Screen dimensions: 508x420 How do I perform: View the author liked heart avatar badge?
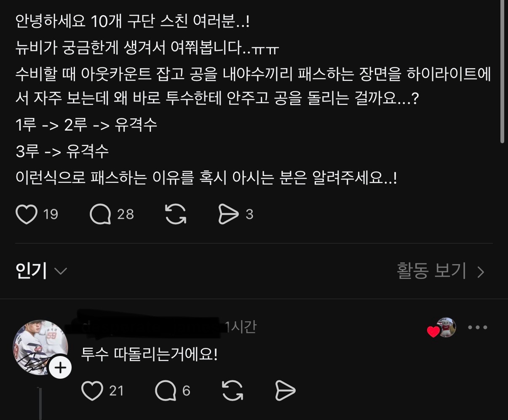[x=441, y=328]
